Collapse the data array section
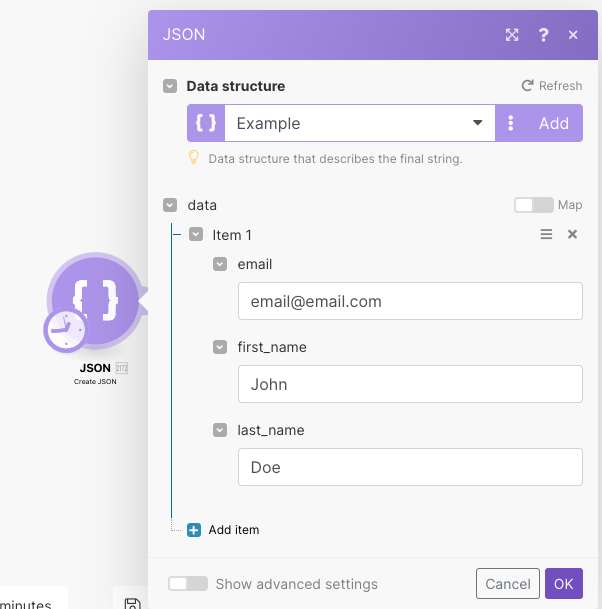 pos(170,205)
